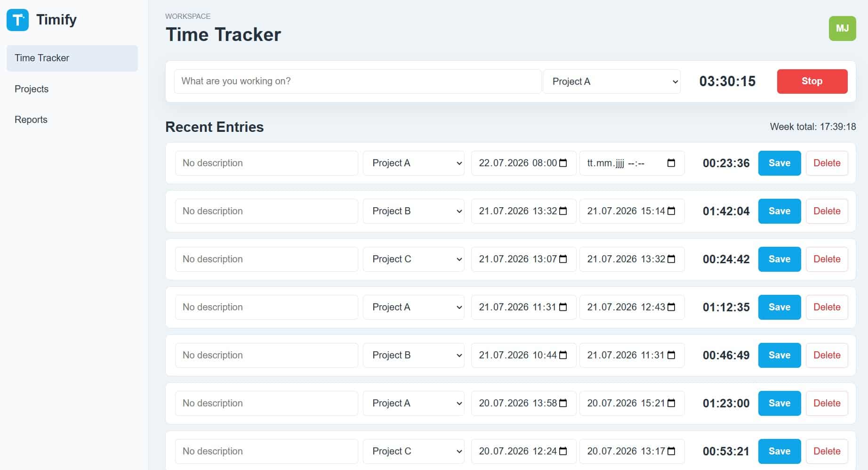This screenshot has height=470, width=868.
Task: Open Project B dropdown of 01:42:04 entry
Action: point(414,211)
